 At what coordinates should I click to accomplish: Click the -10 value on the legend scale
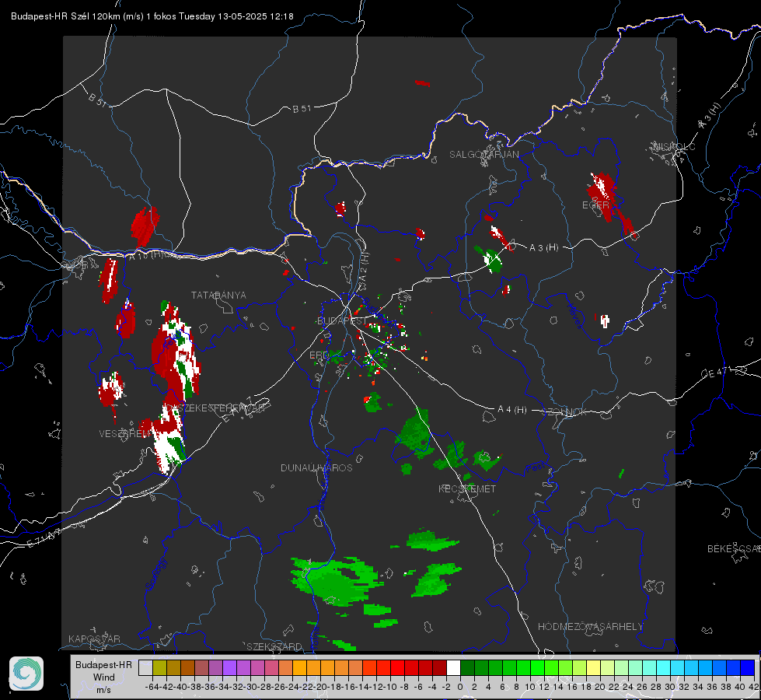[390, 687]
